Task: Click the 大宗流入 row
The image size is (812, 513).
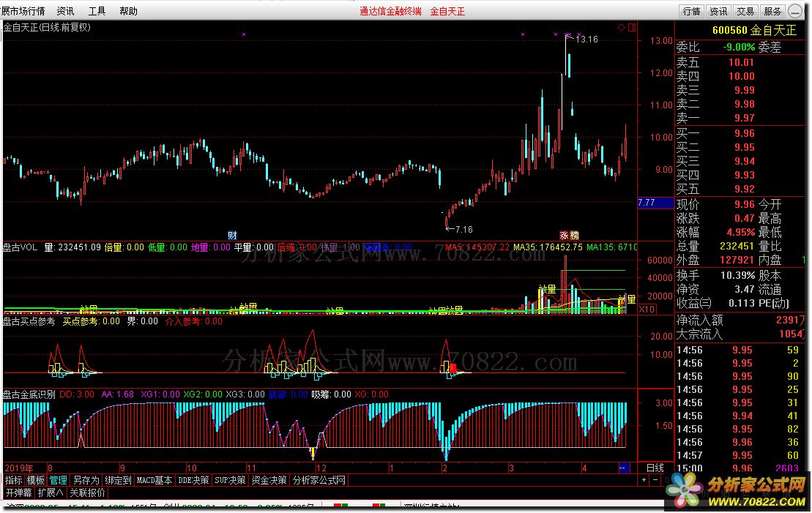Action: coord(741,334)
